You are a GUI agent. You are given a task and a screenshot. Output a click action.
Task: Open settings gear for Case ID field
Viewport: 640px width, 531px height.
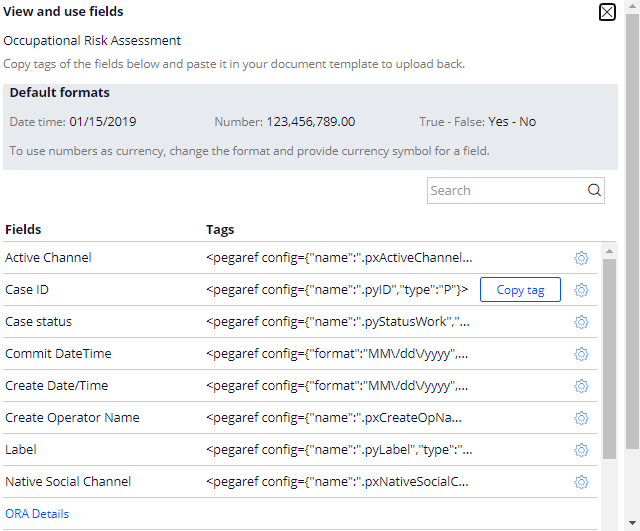(x=581, y=290)
